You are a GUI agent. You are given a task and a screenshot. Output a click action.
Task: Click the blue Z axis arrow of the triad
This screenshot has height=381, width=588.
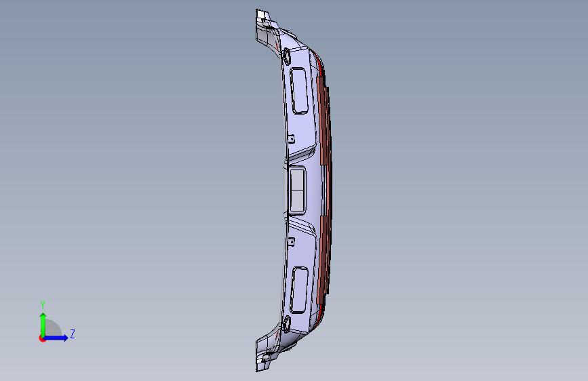[x=56, y=338]
